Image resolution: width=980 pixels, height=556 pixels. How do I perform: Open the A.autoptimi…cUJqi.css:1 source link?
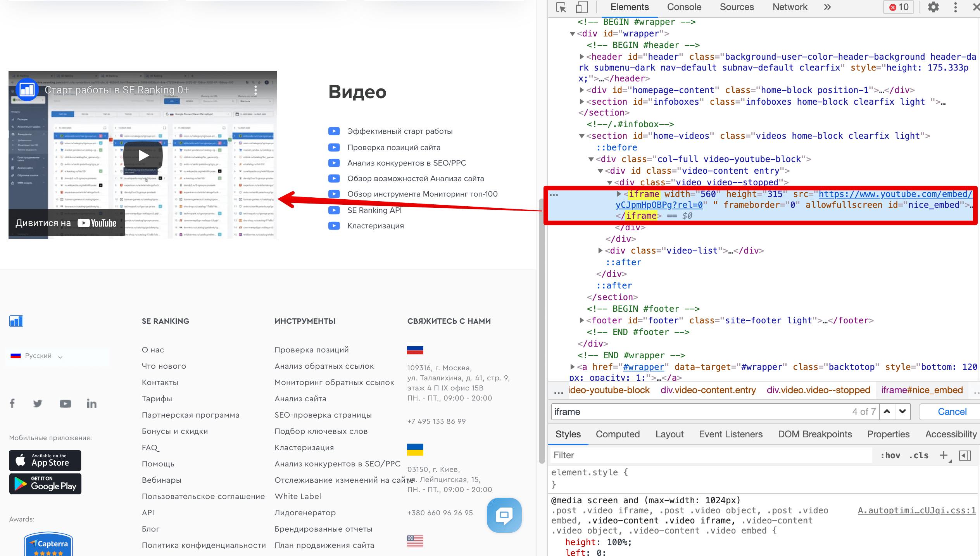917,511
